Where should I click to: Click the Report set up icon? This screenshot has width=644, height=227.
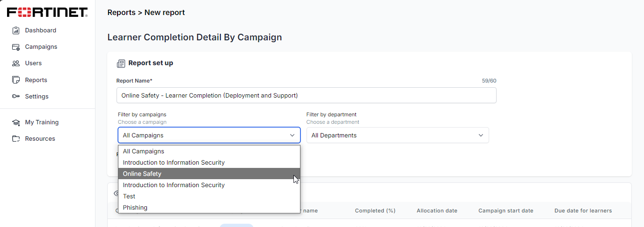point(121,63)
